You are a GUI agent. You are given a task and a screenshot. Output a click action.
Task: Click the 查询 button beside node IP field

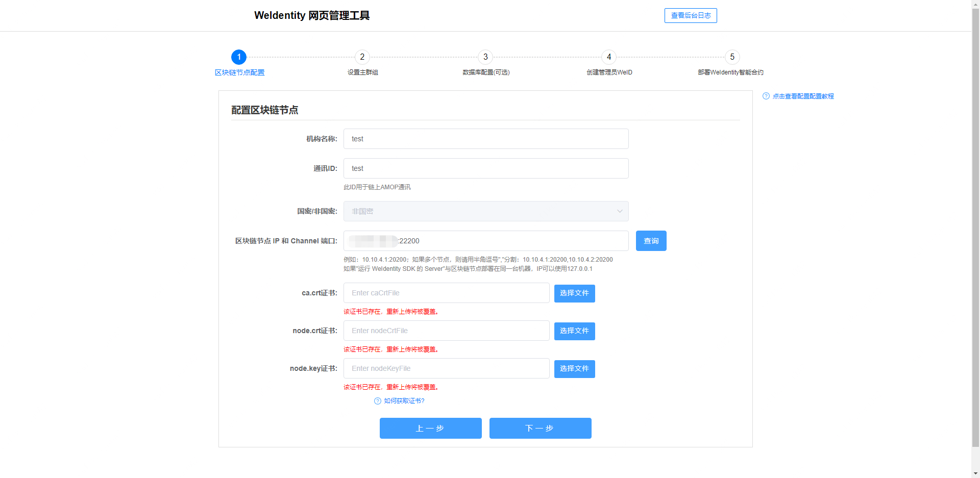point(651,240)
